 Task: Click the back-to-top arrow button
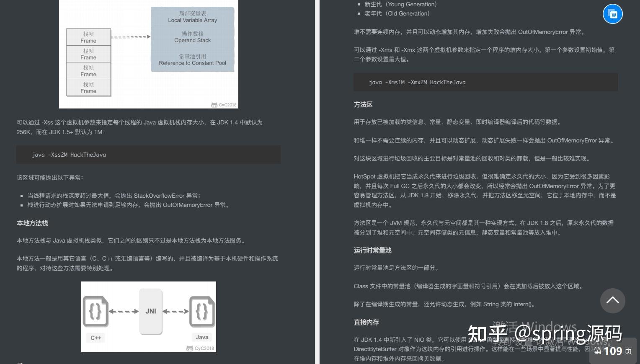pyautogui.click(x=613, y=301)
